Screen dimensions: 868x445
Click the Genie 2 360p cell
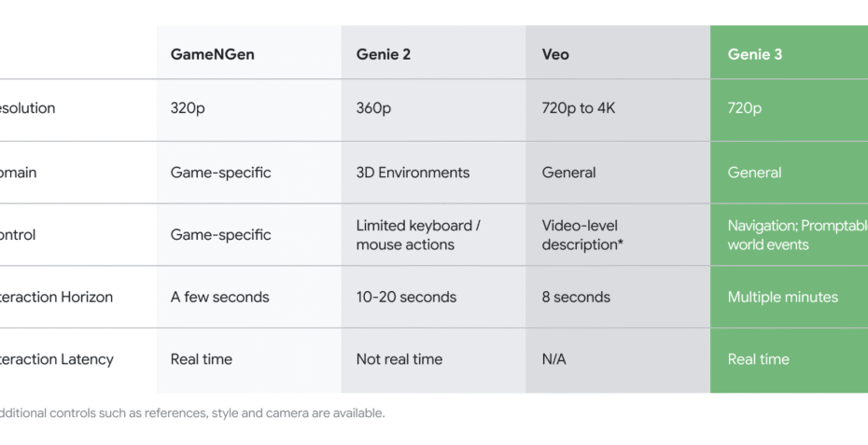click(x=433, y=110)
